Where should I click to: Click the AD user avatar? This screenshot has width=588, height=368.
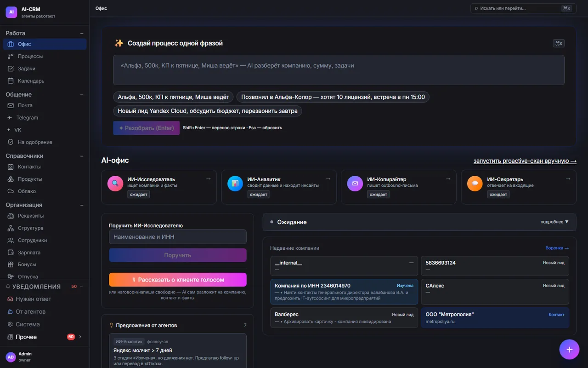pos(11,357)
